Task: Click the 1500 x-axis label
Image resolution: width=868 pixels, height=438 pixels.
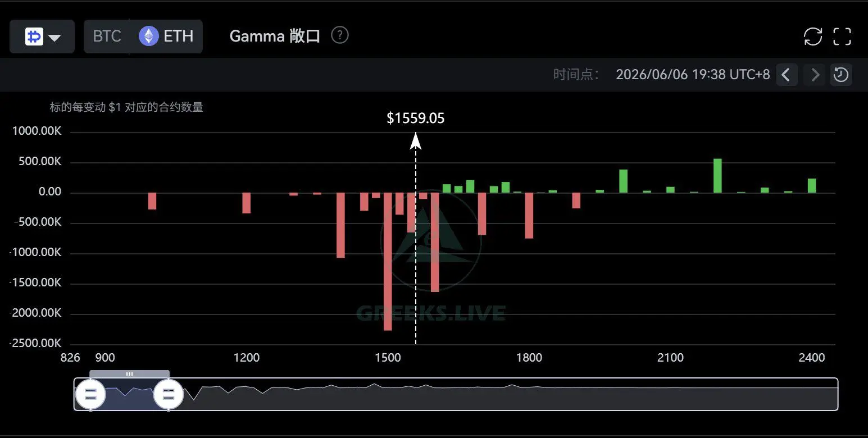Action: [388, 358]
